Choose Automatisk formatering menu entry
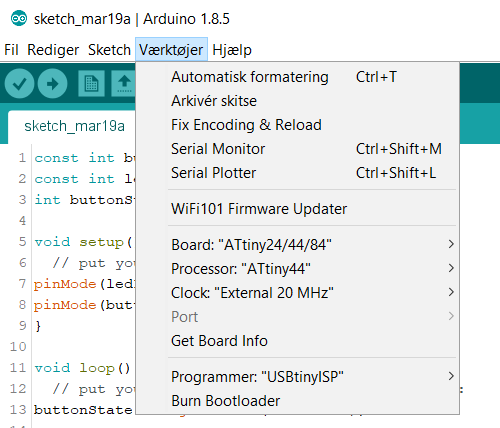The width and height of the screenshot is (500, 428). tap(298, 77)
